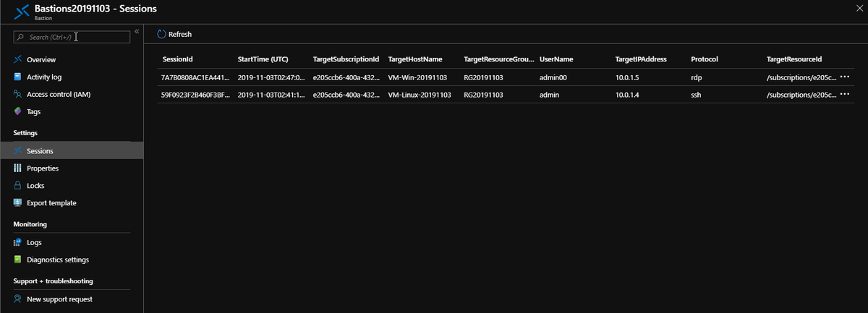Click the SessionId column header
This screenshot has height=313, width=868.
click(x=177, y=59)
